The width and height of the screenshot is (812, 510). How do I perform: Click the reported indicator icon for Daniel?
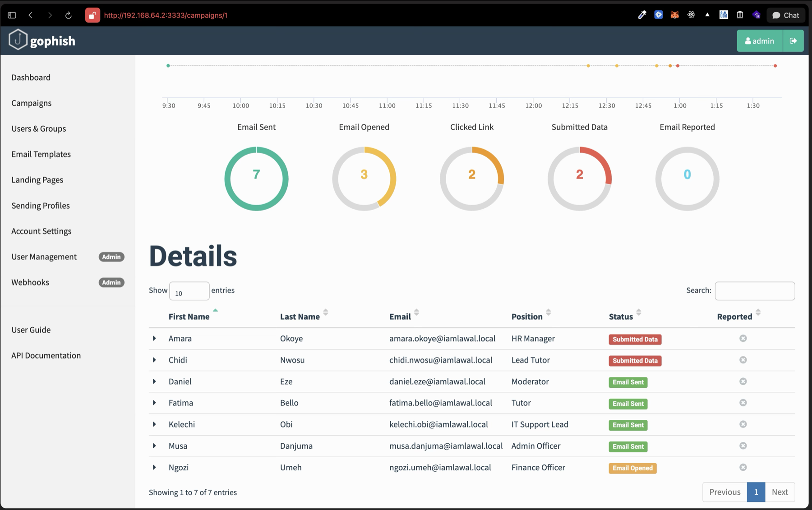743,381
